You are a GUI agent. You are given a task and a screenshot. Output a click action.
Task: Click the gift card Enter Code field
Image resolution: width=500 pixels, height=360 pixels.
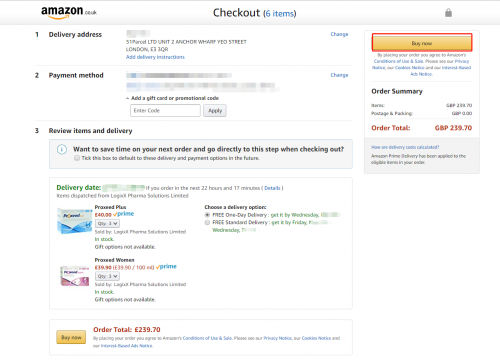[165, 111]
